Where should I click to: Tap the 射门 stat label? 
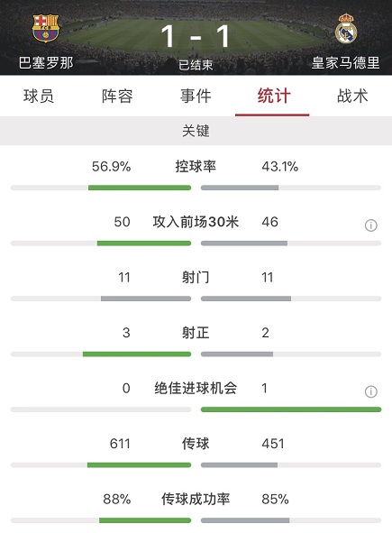point(196,278)
